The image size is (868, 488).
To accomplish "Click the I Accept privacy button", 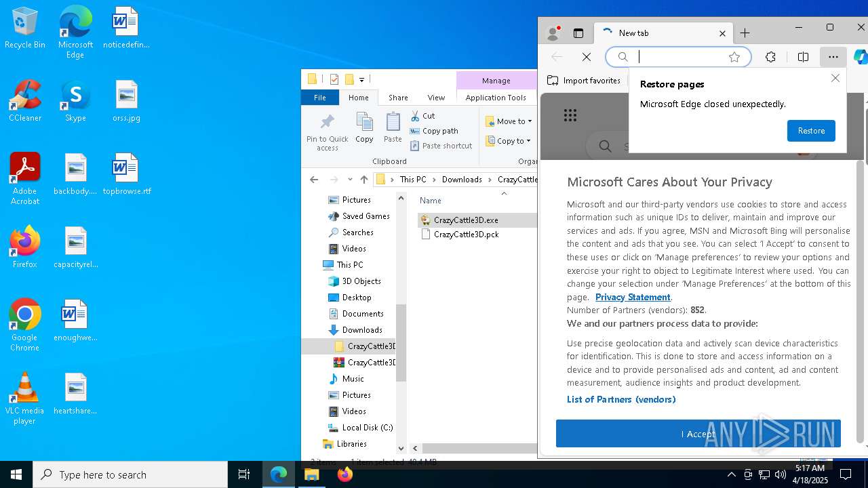I will point(698,434).
